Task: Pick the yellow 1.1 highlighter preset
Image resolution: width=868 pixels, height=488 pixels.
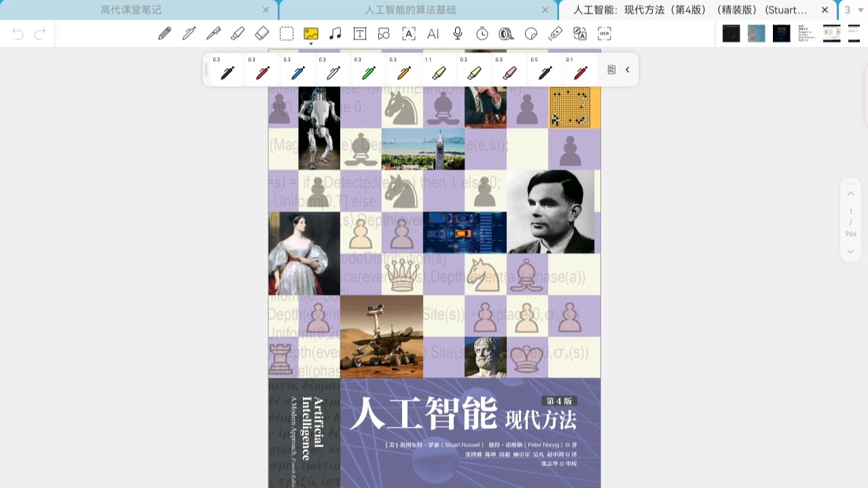Action: (439, 70)
